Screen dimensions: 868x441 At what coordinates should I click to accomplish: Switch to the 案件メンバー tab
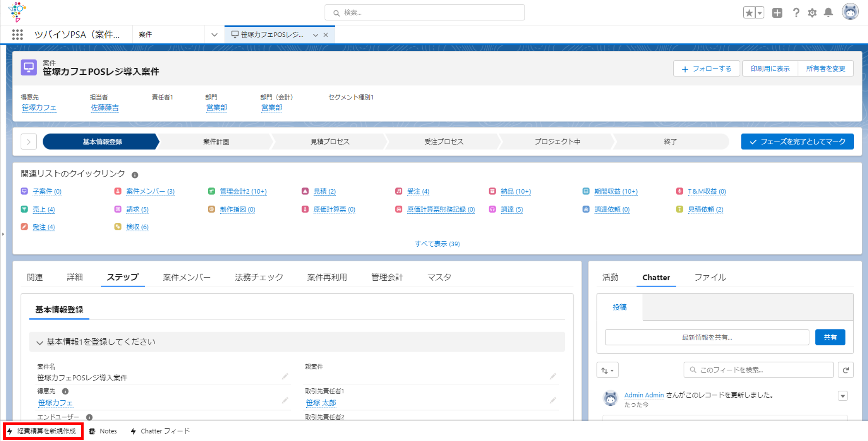pos(187,277)
